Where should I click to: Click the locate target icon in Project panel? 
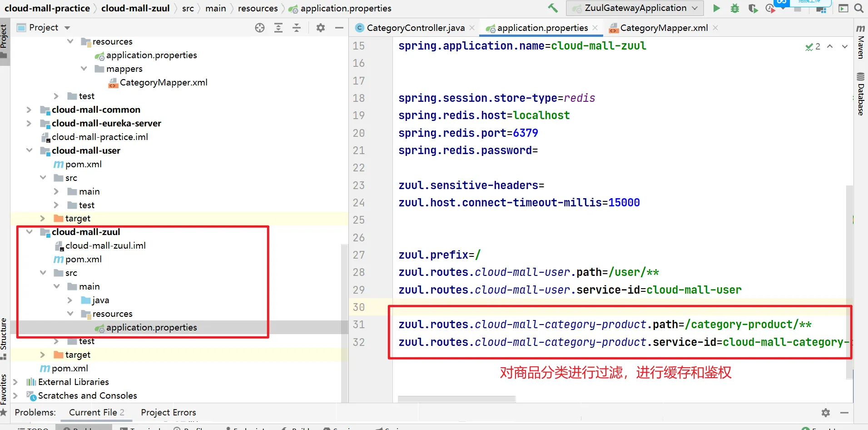click(260, 28)
